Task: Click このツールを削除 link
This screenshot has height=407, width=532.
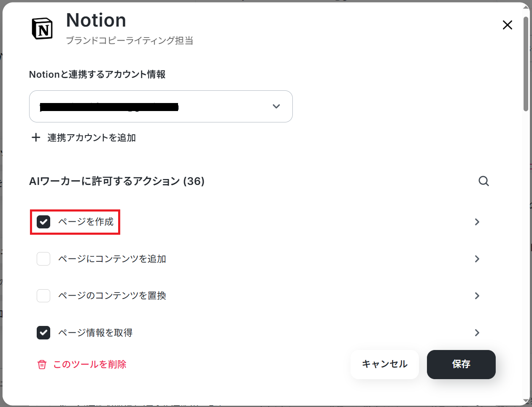Action: click(90, 364)
